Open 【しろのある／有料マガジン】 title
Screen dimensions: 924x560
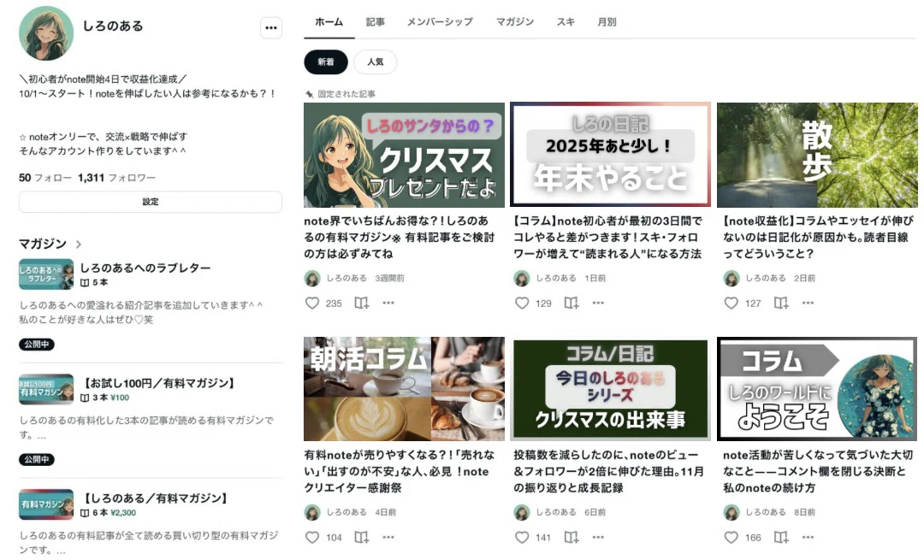pyautogui.click(x=156, y=498)
